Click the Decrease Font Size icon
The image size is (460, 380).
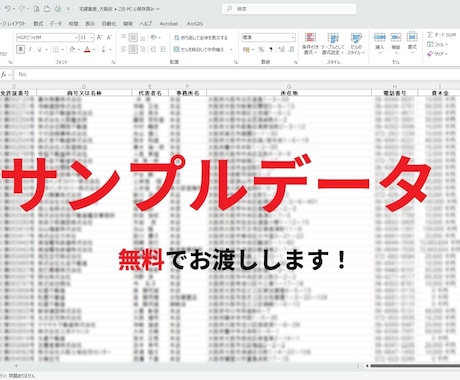(x=109, y=37)
